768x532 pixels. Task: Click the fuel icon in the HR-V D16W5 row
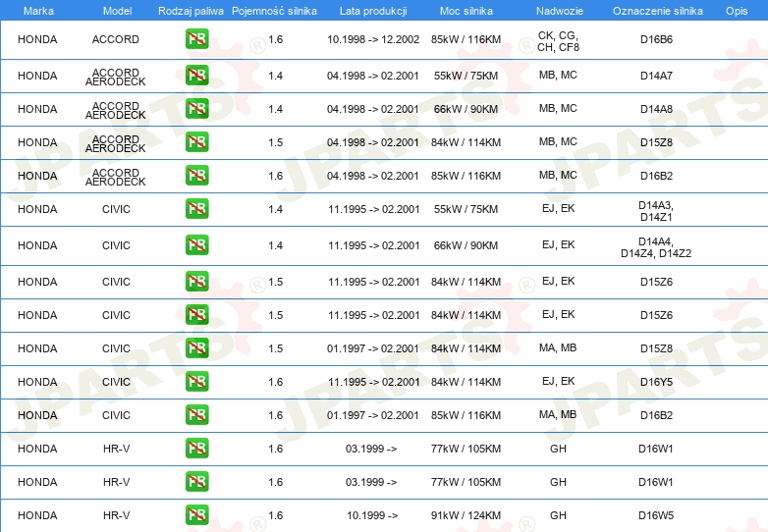click(196, 515)
